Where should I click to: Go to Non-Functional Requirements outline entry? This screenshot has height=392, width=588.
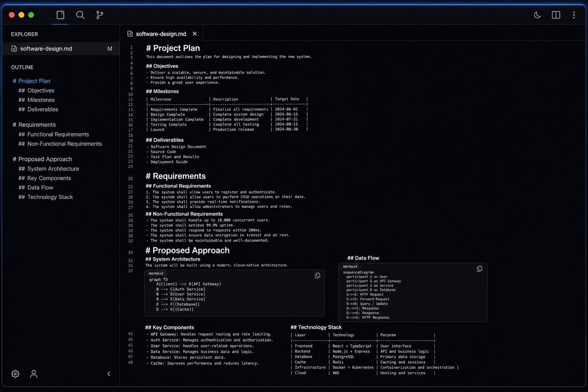tap(60, 144)
